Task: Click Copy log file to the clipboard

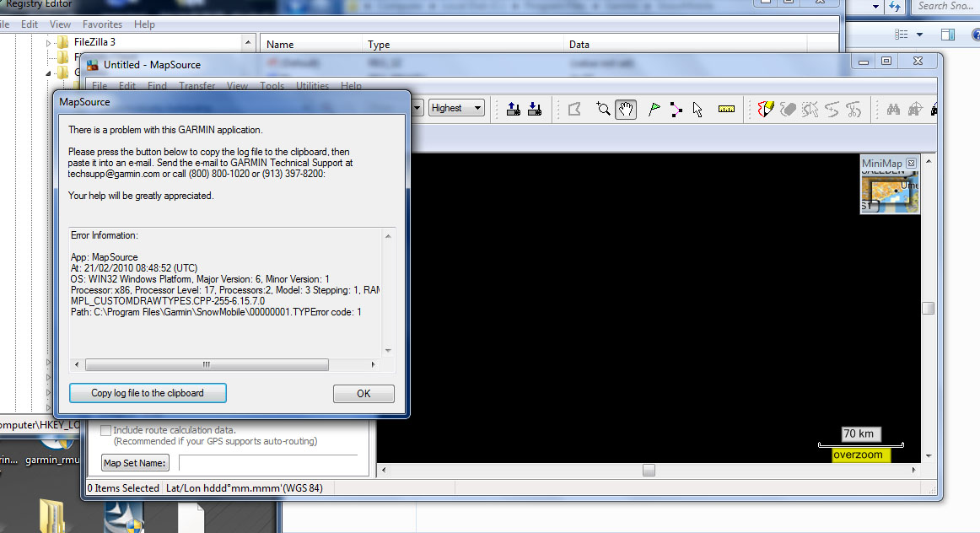Action: 148,393
